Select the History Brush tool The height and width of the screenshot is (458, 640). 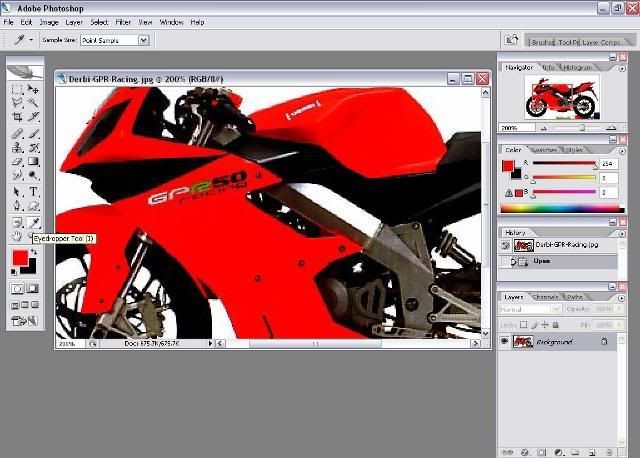tap(33, 147)
